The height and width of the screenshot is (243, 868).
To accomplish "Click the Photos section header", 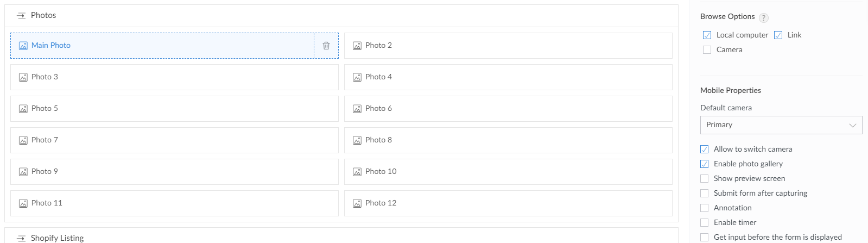I will (43, 15).
